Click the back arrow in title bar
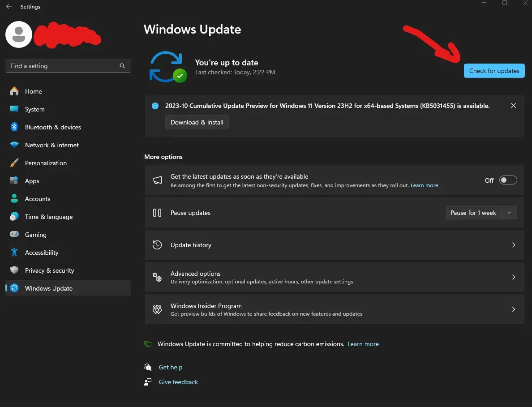Screen dimensions: 532x407 click(9, 7)
